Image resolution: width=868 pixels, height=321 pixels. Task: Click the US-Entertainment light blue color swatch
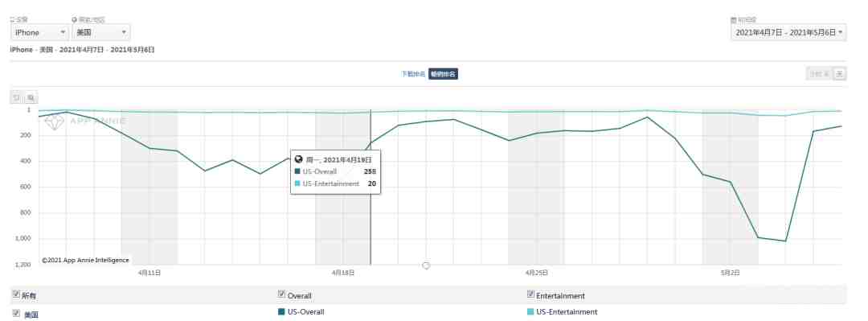point(530,311)
